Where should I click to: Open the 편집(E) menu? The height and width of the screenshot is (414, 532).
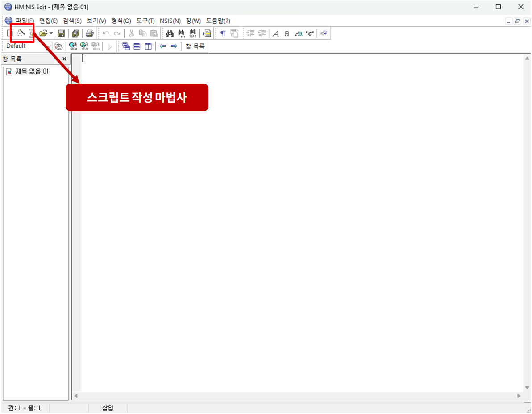coord(48,21)
